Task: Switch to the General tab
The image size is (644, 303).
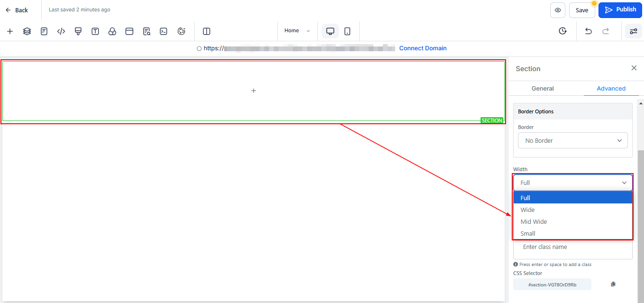Action: click(543, 89)
